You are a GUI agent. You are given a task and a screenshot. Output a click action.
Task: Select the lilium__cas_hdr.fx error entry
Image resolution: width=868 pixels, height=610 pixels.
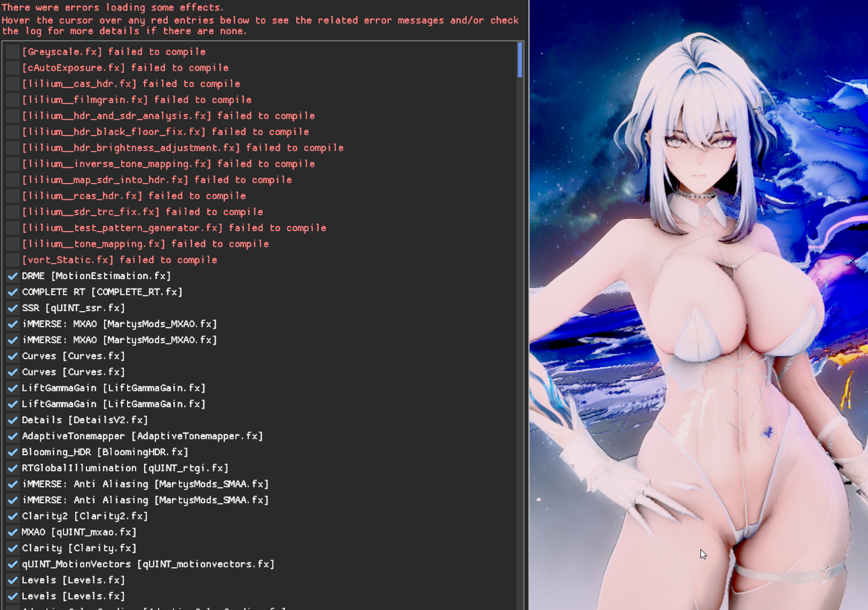coord(131,84)
